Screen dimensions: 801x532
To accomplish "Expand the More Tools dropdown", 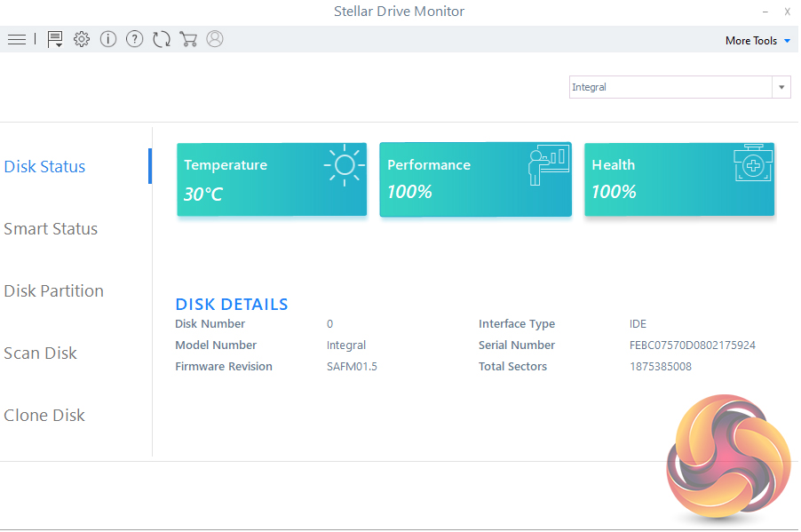I will pyautogui.click(x=757, y=41).
